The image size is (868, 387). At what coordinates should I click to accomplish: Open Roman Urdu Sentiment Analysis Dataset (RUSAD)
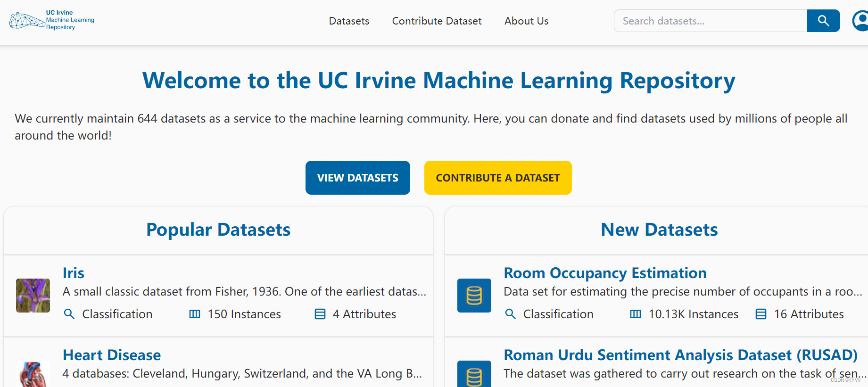pos(680,355)
